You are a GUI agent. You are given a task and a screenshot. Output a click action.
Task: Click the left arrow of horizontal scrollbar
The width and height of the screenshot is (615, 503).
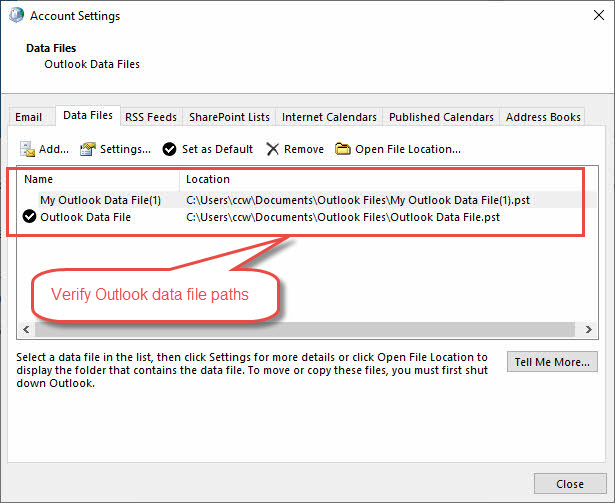(26, 329)
